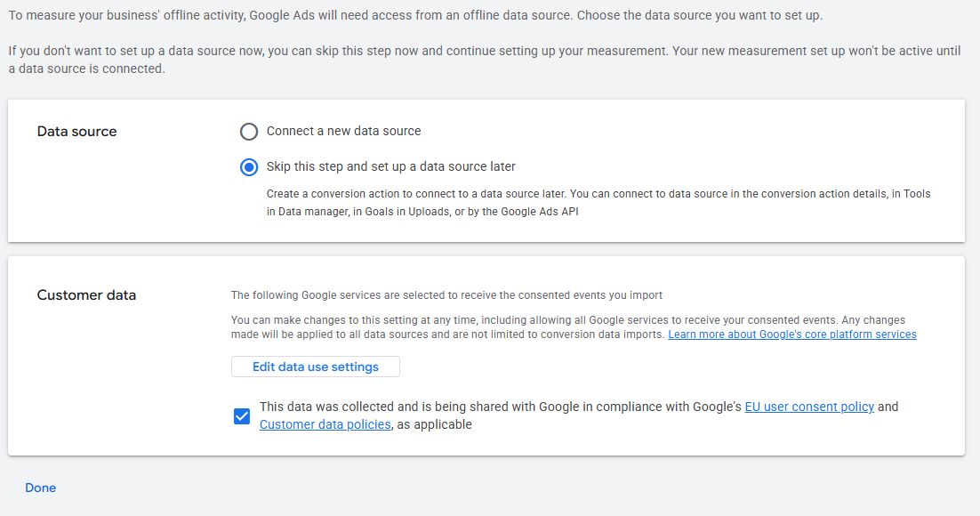This screenshot has width=980, height=516.
Task: Open Learn more about Google's core platform services
Action: click(x=791, y=335)
